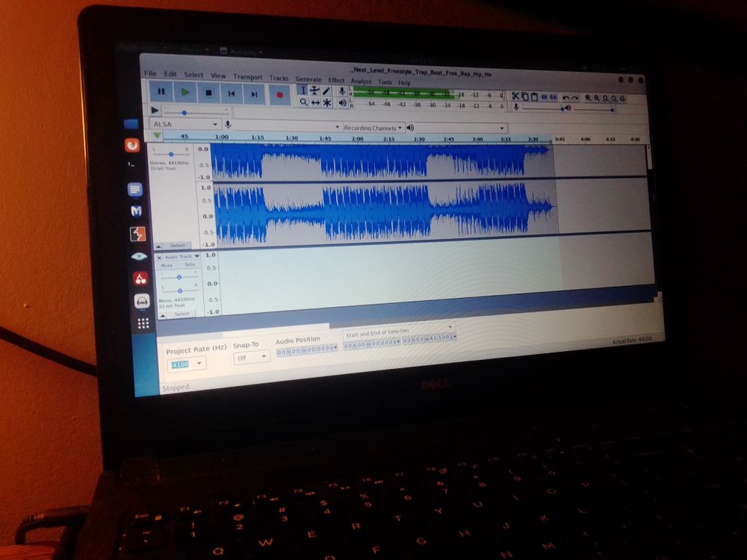Open the Project Rate (Hz) dropdown

coord(187,364)
